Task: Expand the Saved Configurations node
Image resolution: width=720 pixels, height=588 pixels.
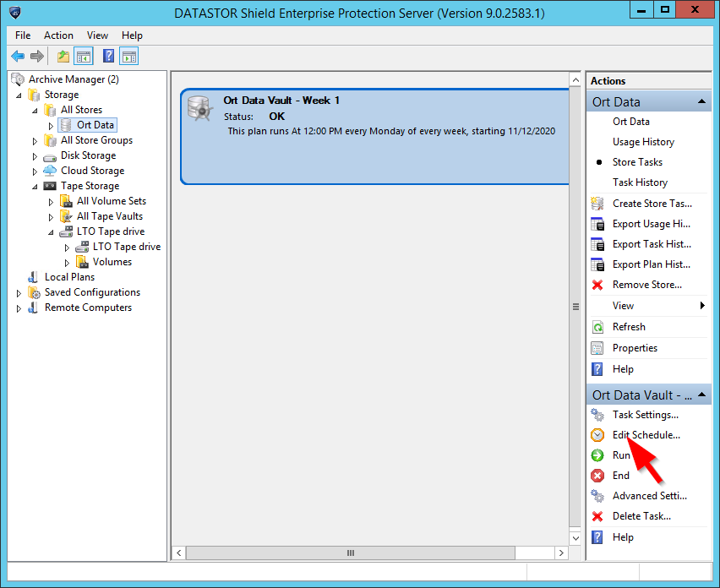Action: [x=19, y=293]
